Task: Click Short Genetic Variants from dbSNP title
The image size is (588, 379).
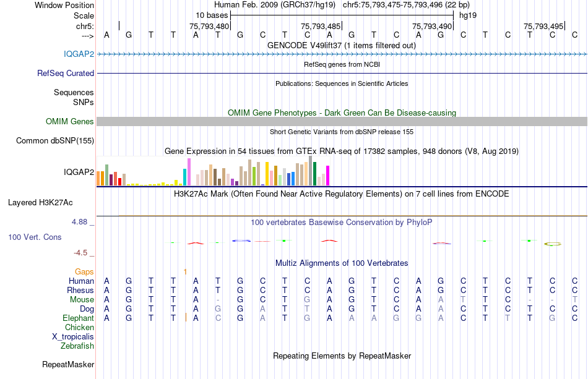Action: click(342, 132)
